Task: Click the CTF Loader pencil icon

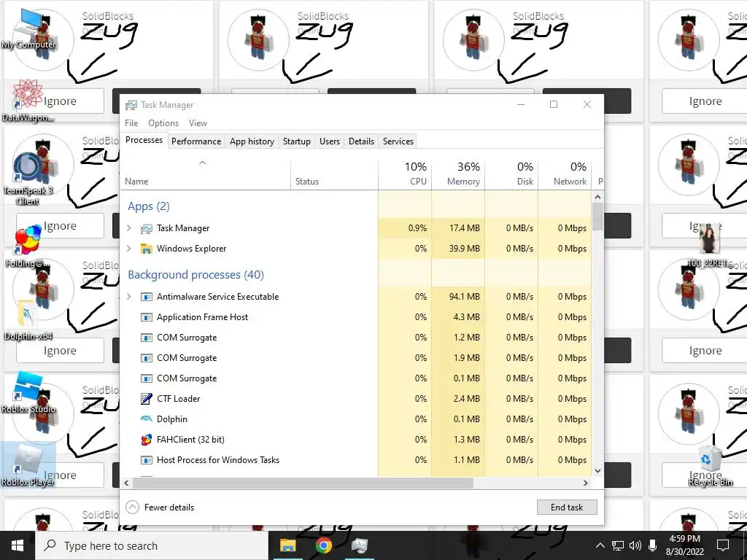Action: click(x=146, y=399)
